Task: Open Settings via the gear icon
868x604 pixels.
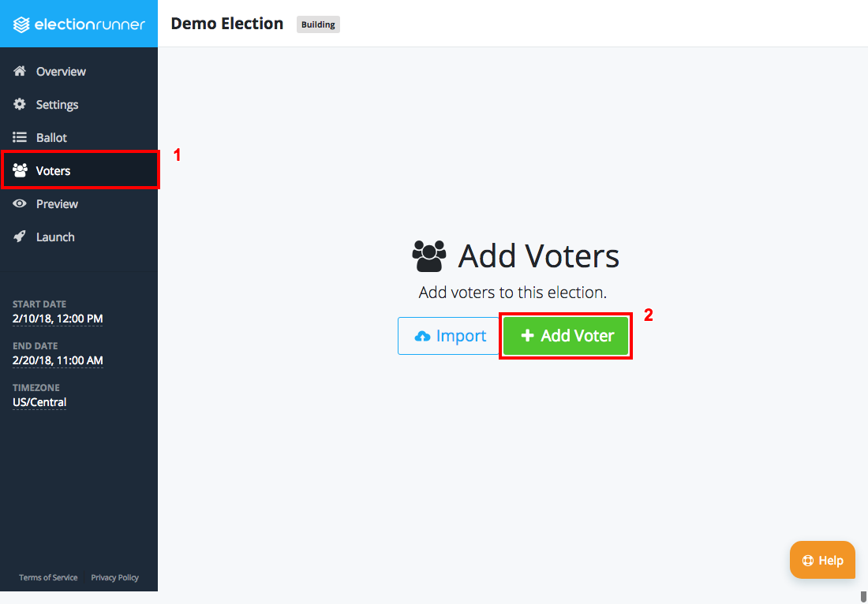Action: 19,104
